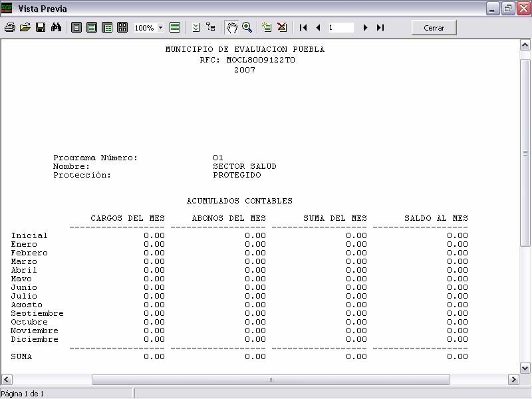Click the delete page icon with red X

click(x=282, y=27)
